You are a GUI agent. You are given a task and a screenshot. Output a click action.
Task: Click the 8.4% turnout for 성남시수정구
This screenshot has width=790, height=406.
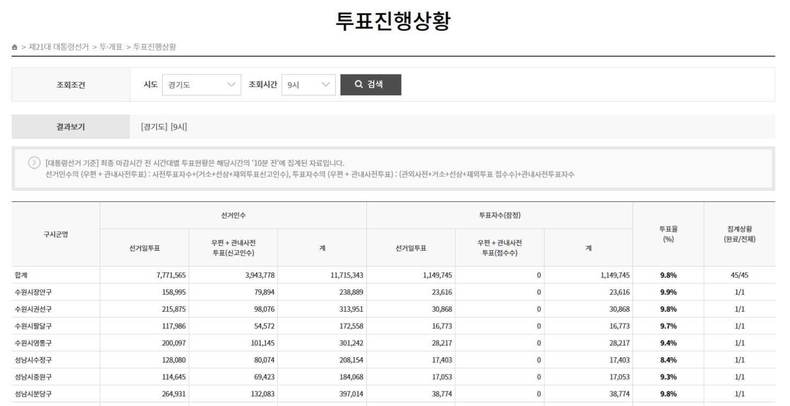[668, 360]
